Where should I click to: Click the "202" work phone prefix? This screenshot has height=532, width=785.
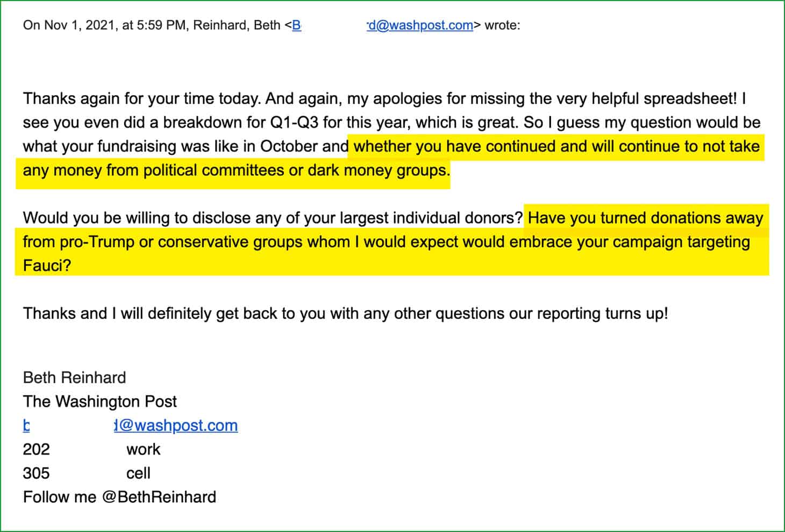point(37,449)
